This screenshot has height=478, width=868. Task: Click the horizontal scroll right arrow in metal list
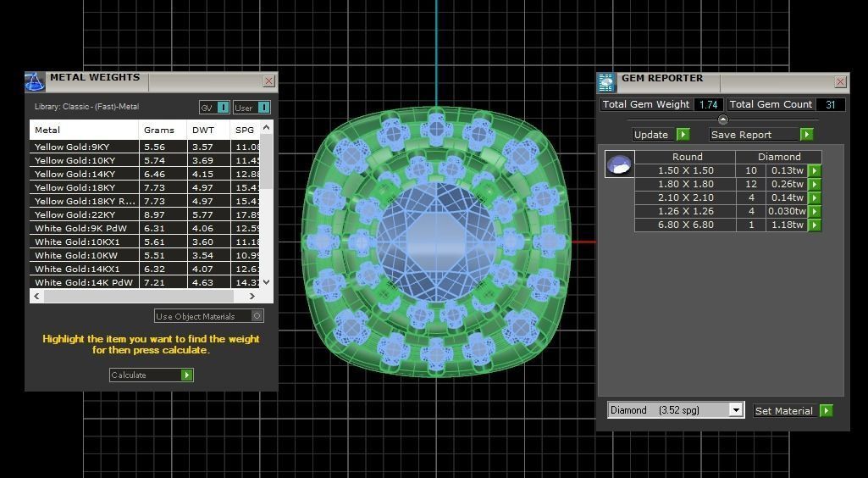coord(252,297)
